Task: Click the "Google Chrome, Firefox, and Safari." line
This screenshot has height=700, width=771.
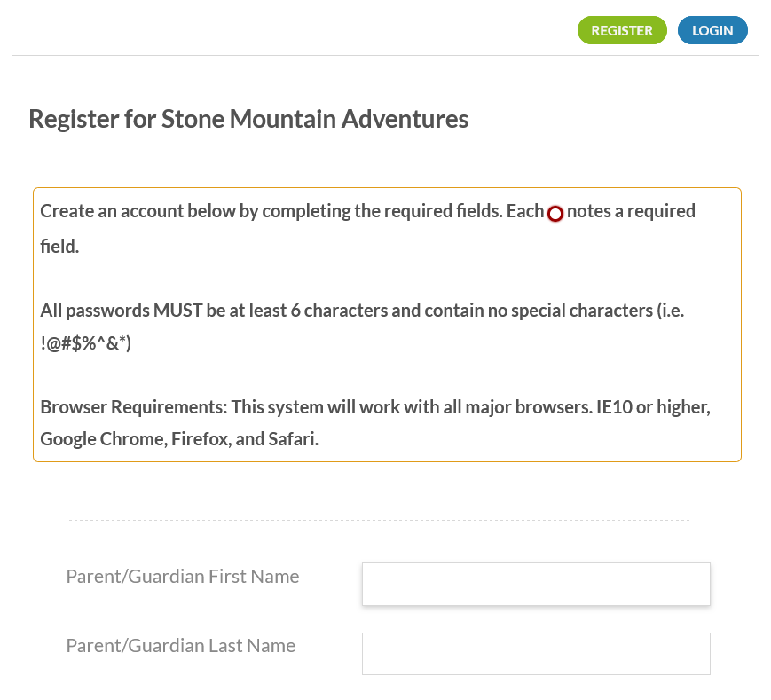Action: (179, 439)
